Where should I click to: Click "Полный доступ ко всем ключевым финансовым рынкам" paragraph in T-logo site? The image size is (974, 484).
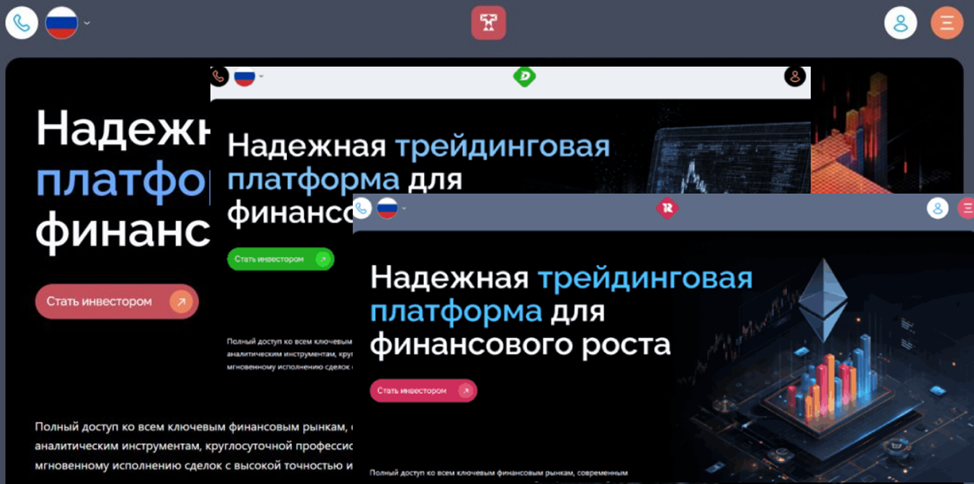point(194,445)
